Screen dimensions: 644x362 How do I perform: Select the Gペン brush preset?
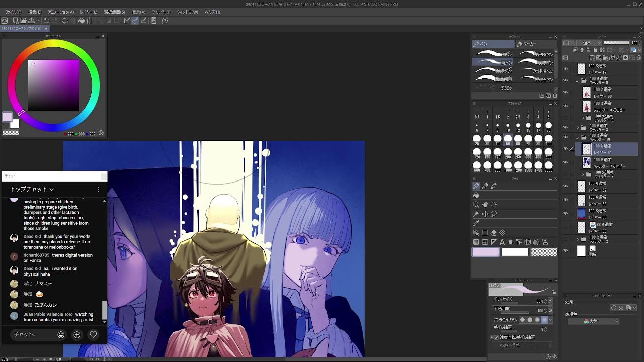click(x=493, y=54)
